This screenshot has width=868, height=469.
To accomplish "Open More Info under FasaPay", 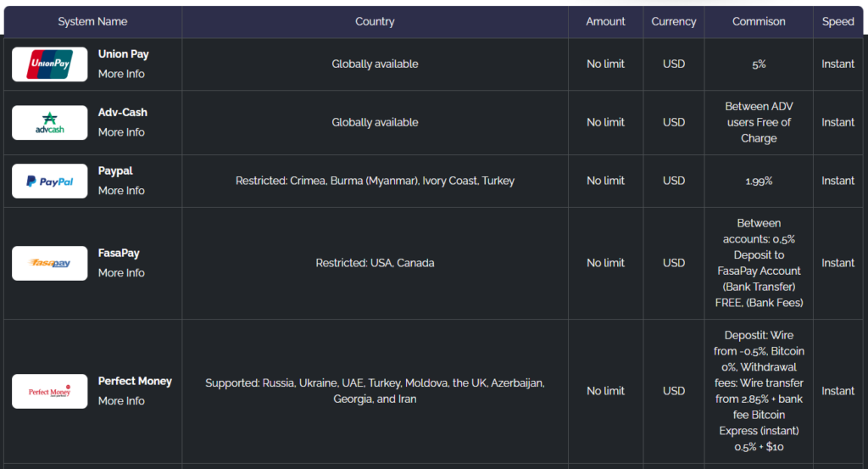I will tap(121, 273).
